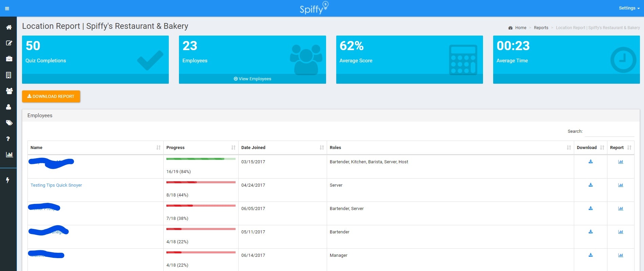The height and width of the screenshot is (271, 644).
Task: Open the briefcase sidebar icon
Action: pyautogui.click(x=9, y=59)
